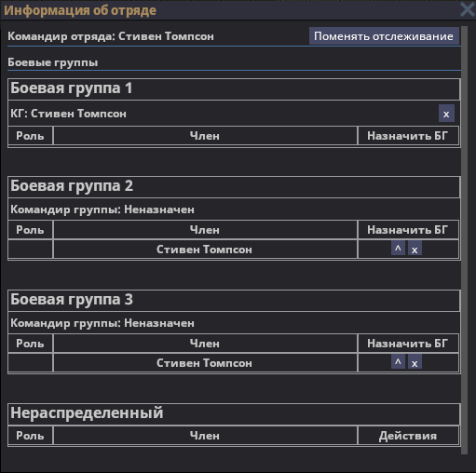This screenshot has height=473, width=476.
Task: Click the Стивен Томпсон member cell in Боевая группа 3
Action: pyautogui.click(x=205, y=363)
